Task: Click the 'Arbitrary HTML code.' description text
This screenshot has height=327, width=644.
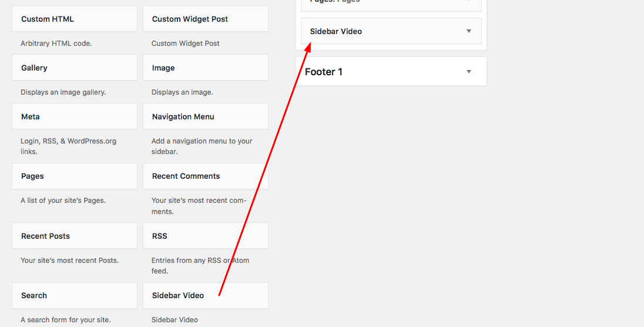Action: click(x=56, y=44)
